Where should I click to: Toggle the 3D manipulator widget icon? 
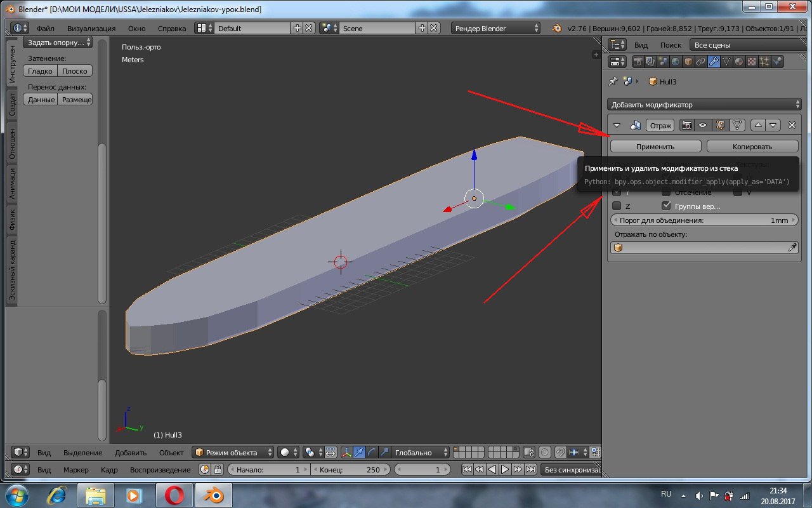[347, 452]
